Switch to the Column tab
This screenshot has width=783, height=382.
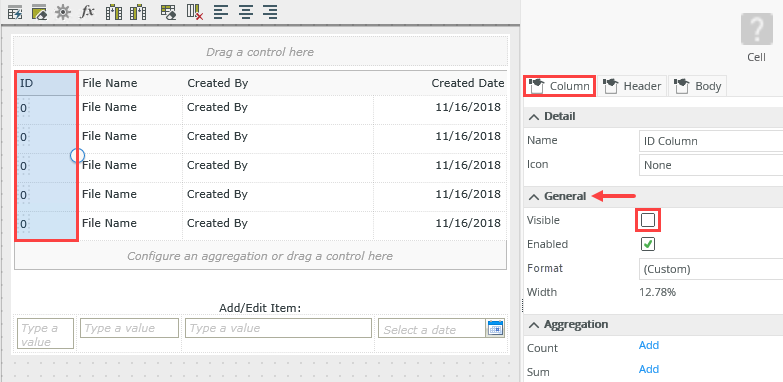coord(559,86)
